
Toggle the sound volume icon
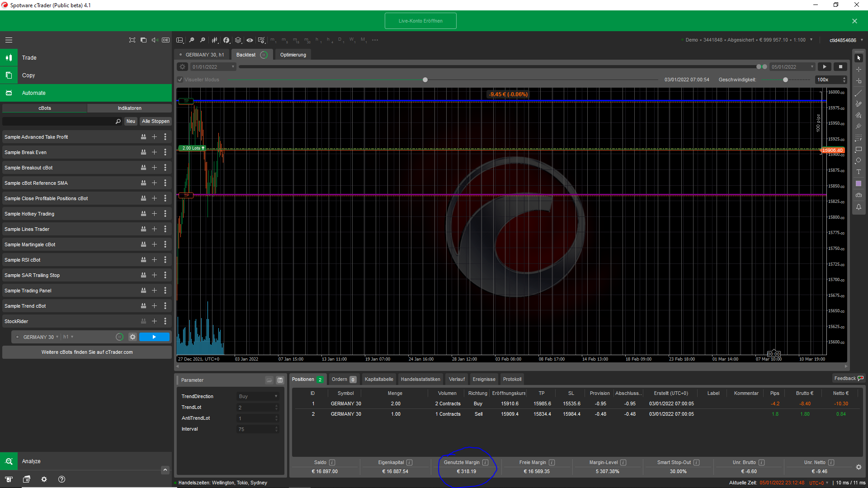155,40
